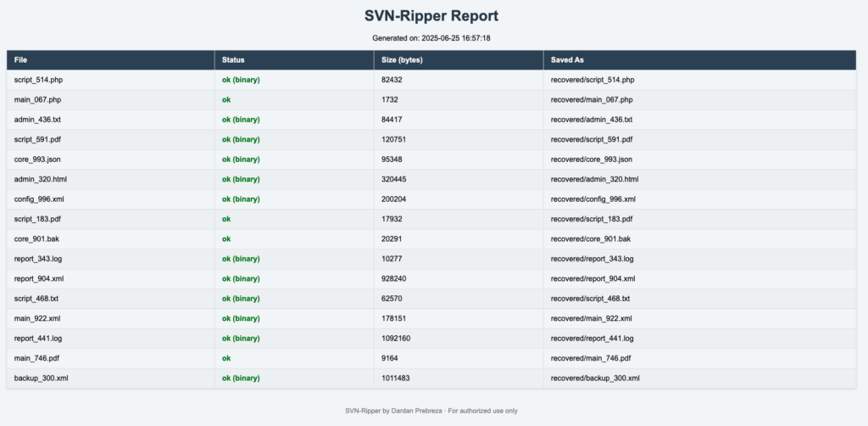
Task: Click saved path recovered/report_904.xml
Action: (x=593, y=278)
